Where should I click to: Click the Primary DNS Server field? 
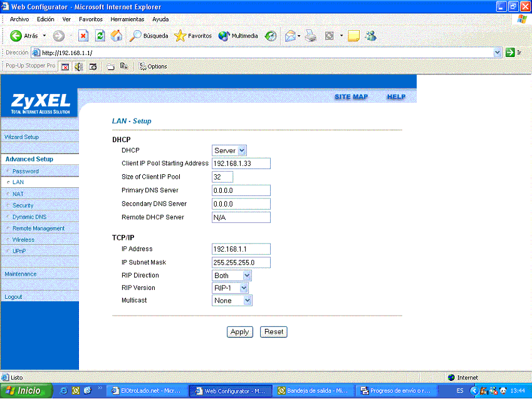[241, 190]
